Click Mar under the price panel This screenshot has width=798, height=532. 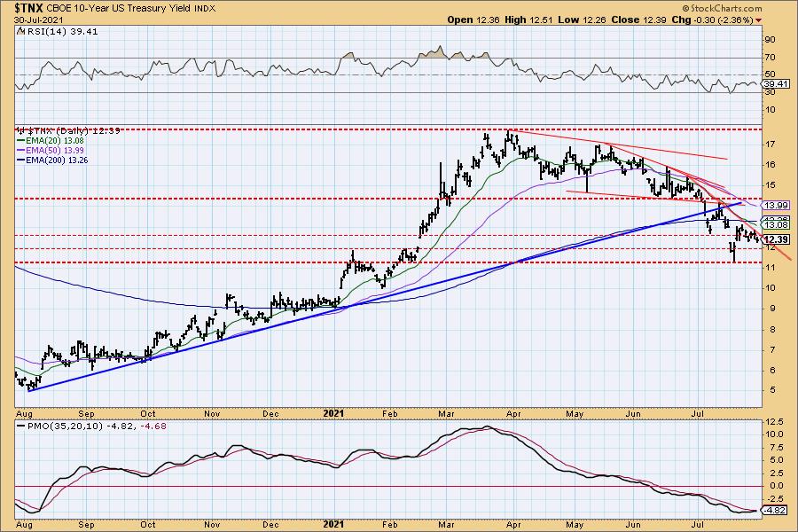point(446,414)
